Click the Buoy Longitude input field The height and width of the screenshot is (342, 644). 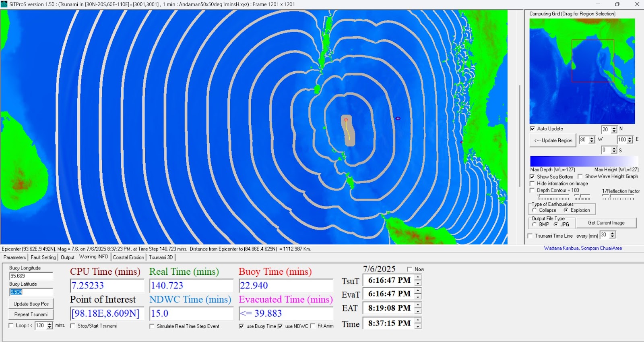click(x=31, y=276)
